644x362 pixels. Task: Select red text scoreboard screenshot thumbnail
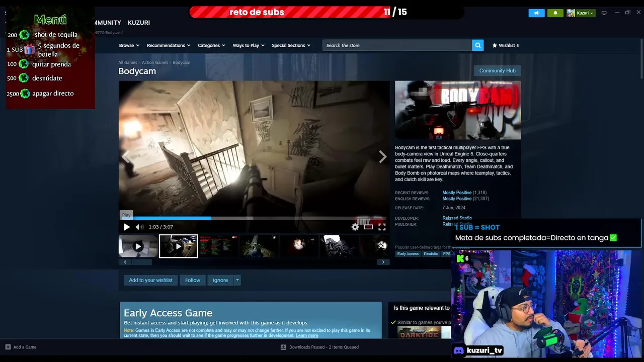[218, 246]
